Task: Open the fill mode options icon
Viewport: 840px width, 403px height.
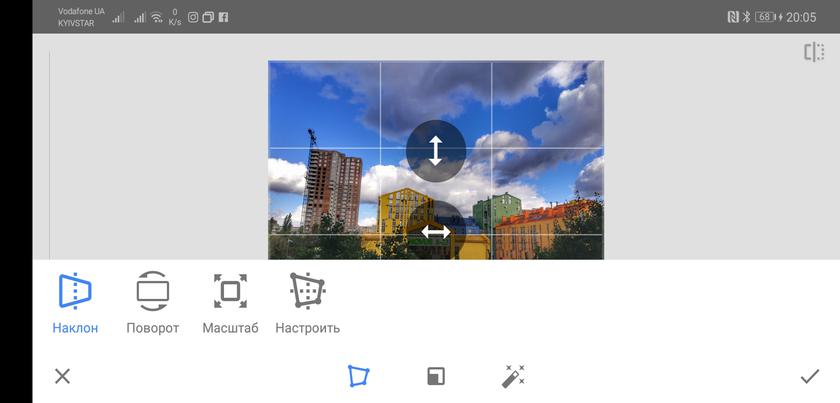Action: pos(436,376)
